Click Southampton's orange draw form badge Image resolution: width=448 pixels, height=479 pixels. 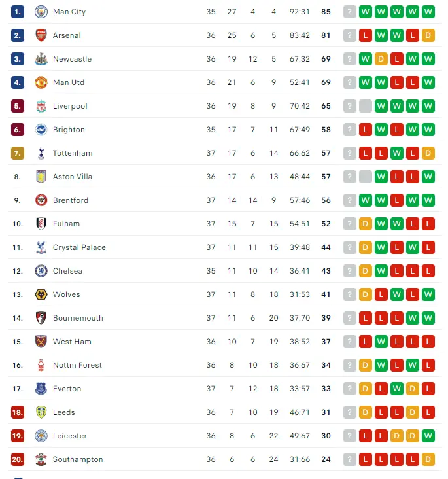click(x=428, y=459)
